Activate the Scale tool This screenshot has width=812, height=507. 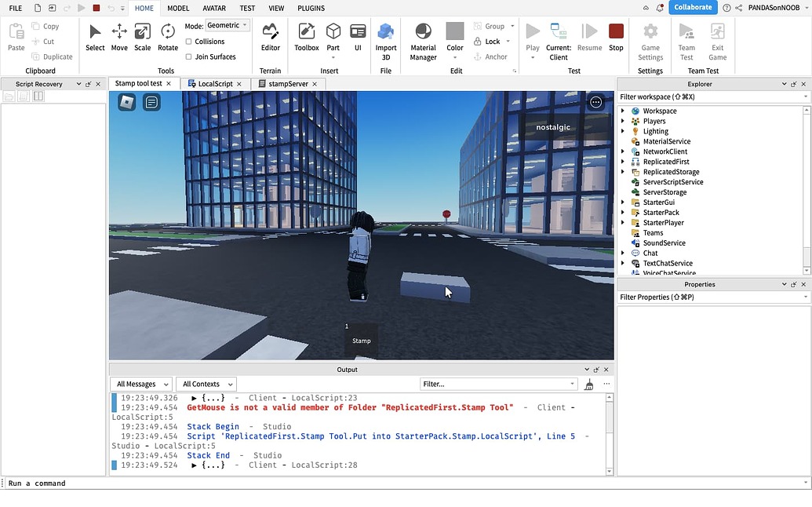[x=143, y=41]
